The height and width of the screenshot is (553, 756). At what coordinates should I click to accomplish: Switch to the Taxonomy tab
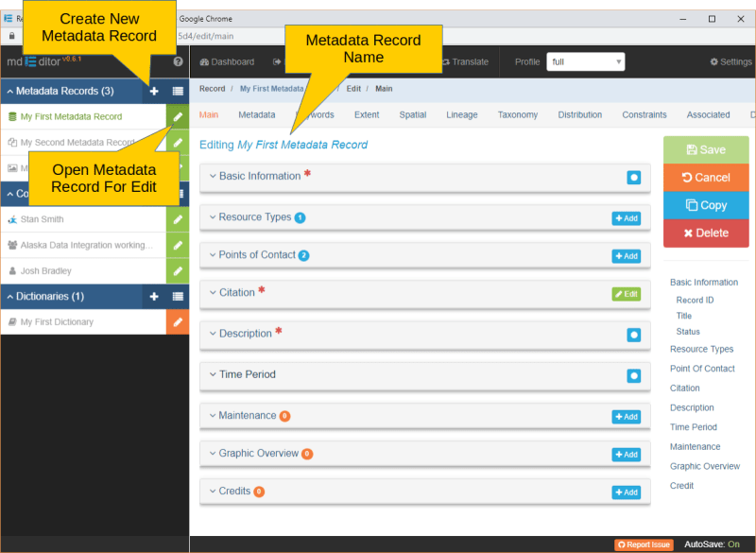pyautogui.click(x=517, y=114)
